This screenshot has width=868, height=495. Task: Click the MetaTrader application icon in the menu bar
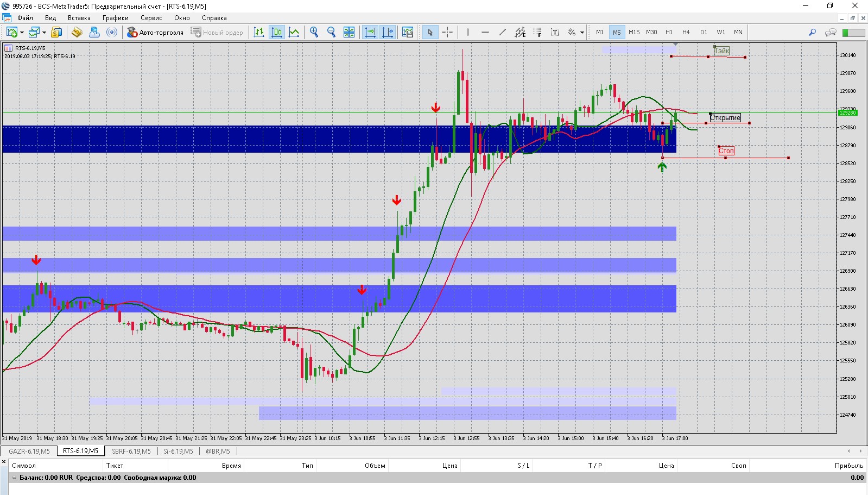(7, 18)
